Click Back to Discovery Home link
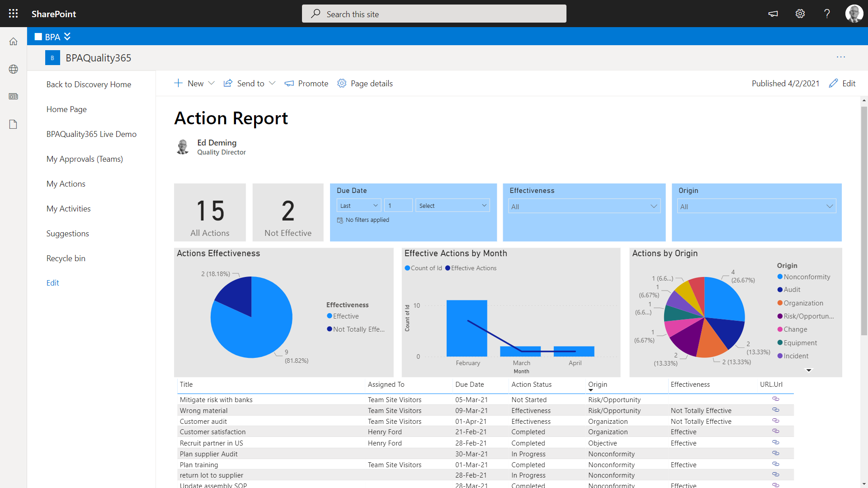The image size is (868, 488). 89,84
